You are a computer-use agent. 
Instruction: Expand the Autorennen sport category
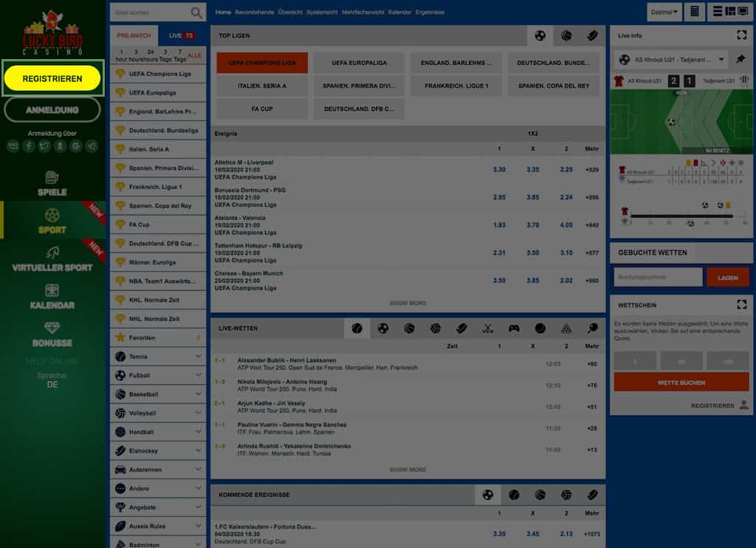pos(158,470)
